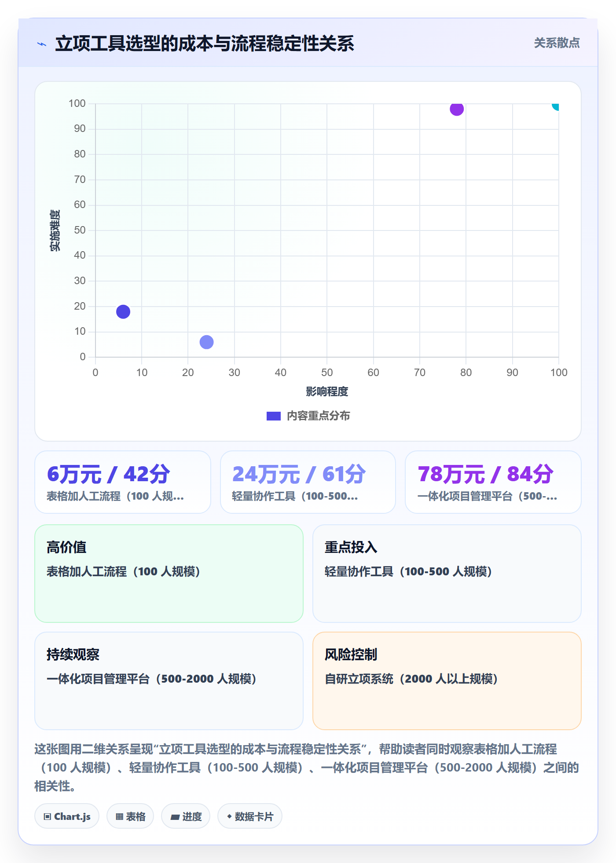
Task: Click 表格加人工流程（100 人规模）in the 高价值 card
Action: tap(124, 572)
